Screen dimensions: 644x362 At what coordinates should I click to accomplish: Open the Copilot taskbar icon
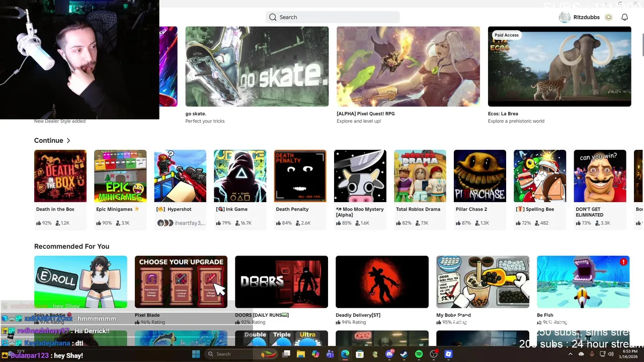coord(315,354)
